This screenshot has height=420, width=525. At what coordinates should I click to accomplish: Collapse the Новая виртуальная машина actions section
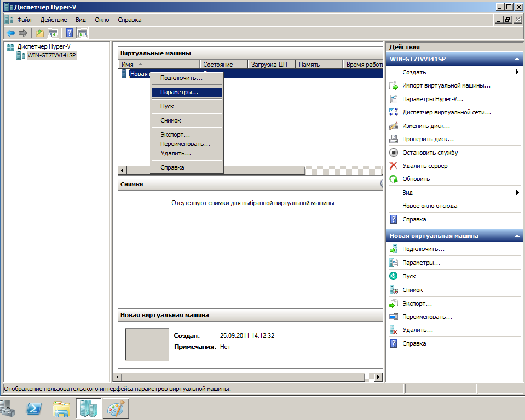(516, 236)
